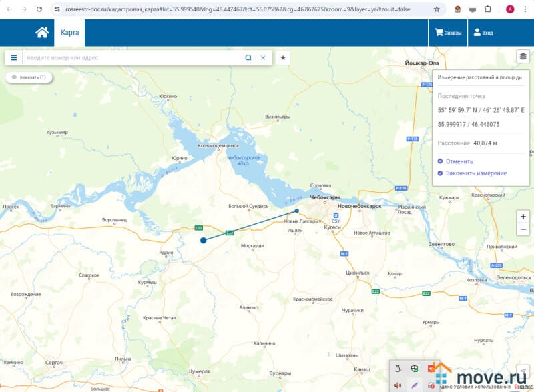534x392 pixels.
Task: Switch to the Карта tab
Action: 69,33
